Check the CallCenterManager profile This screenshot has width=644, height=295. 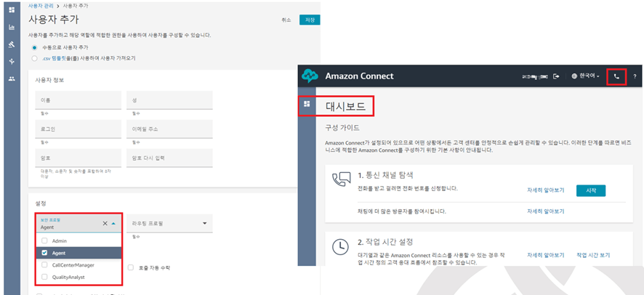(45, 265)
